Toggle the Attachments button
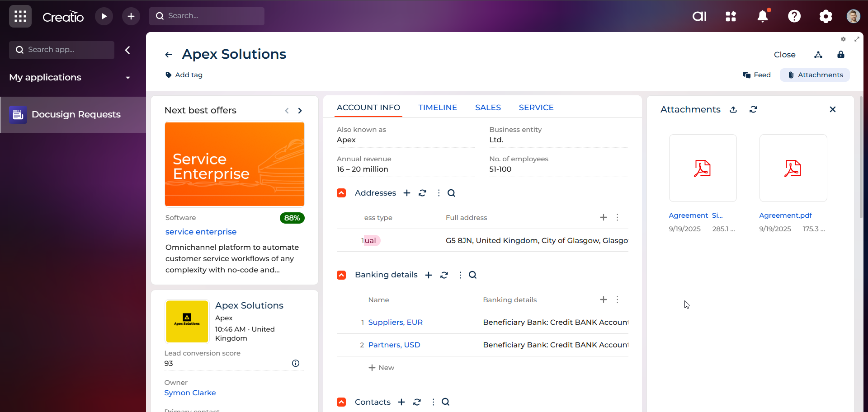 pos(815,75)
